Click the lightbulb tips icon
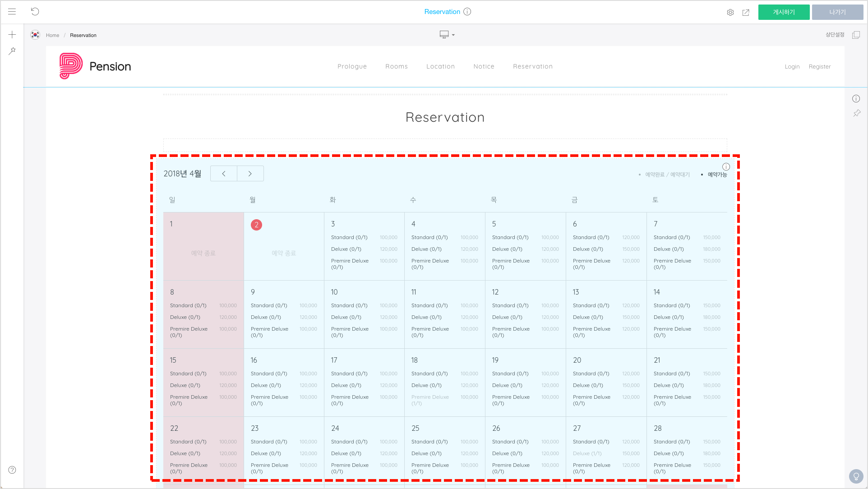 click(x=856, y=476)
